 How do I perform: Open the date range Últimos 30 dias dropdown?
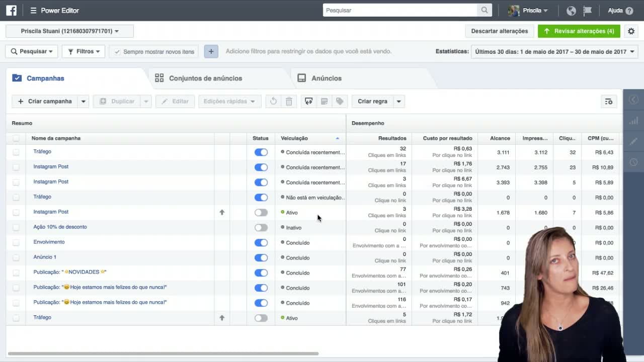pyautogui.click(x=554, y=51)
